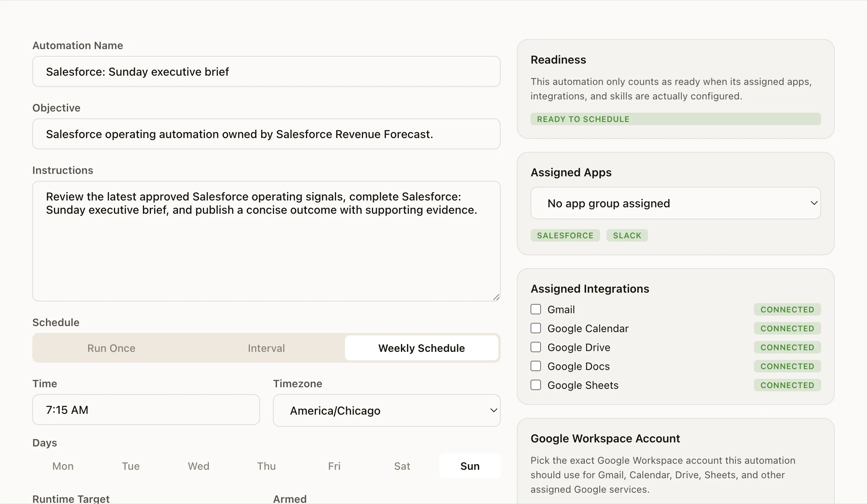Screen dimensions: 867x504
Task: Toggle Tue in the Days selector
Action: pos(131,466)
